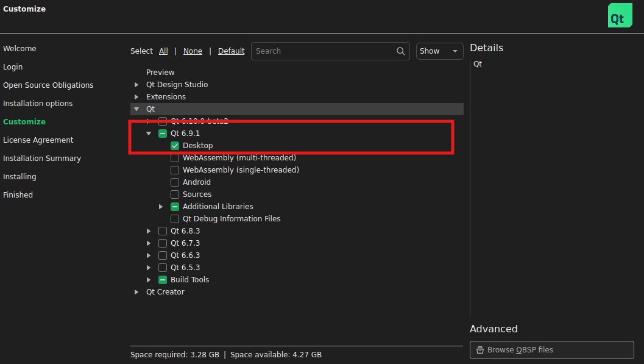Click Select None link
Viewport: 644px width, 364px height.
193,51
